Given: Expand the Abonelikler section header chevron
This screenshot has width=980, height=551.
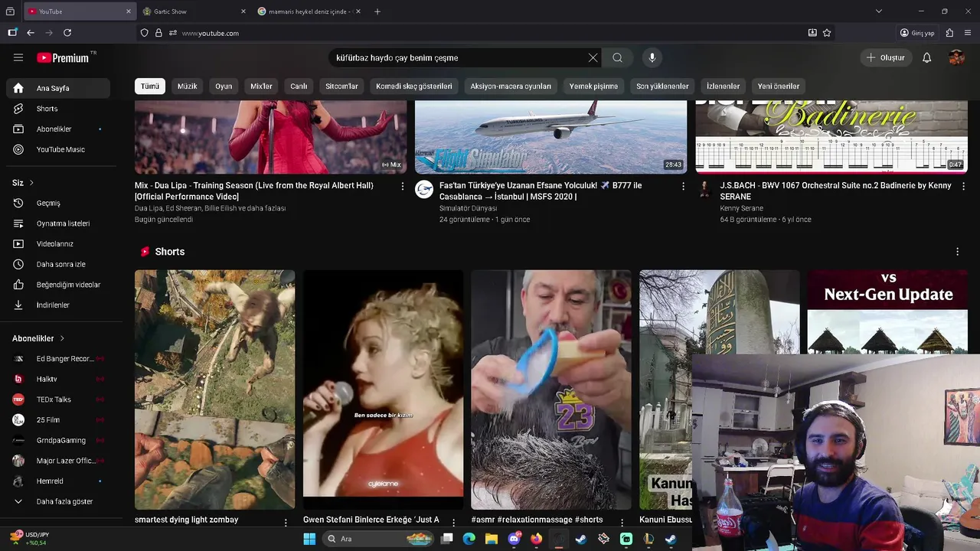Looking at the screenshot, I should 62,338.
